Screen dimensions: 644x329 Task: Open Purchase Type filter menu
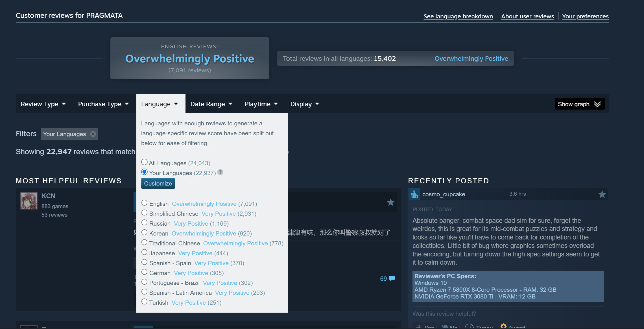[103, 104]
